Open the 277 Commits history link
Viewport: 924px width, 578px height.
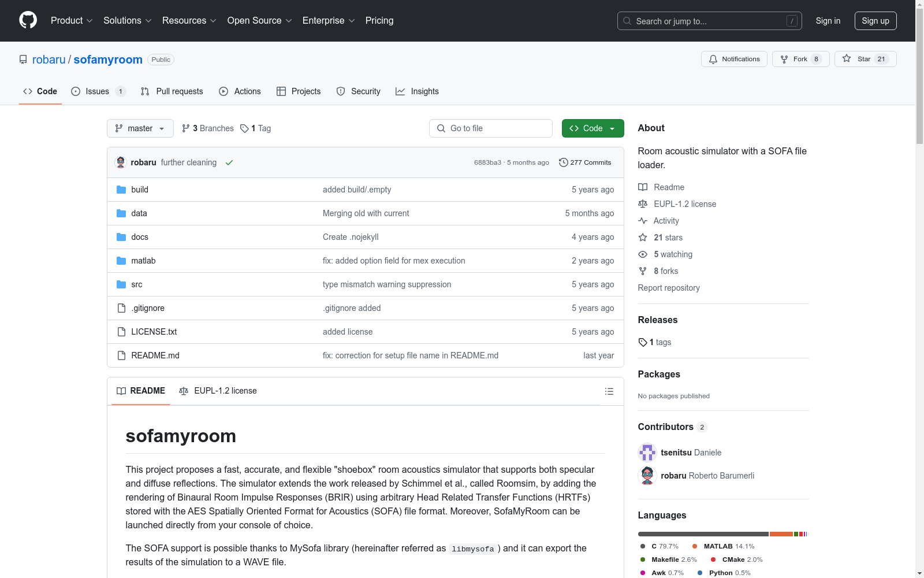[x=585, y=162]
